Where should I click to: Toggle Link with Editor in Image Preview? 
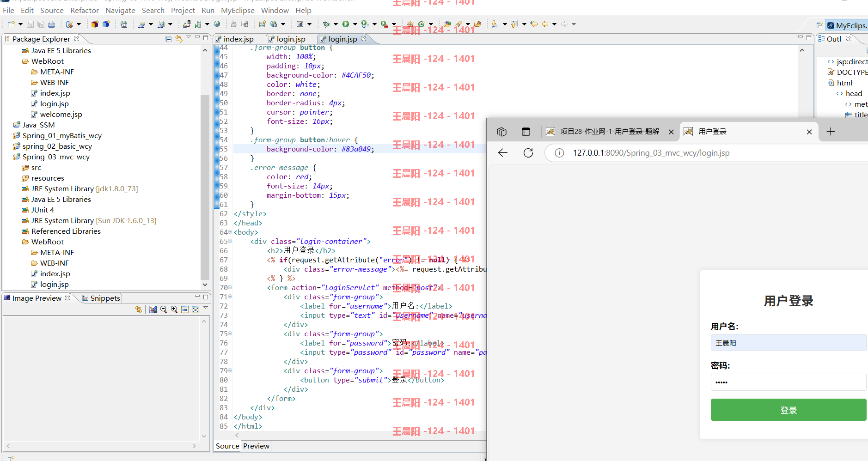(139, 309)
